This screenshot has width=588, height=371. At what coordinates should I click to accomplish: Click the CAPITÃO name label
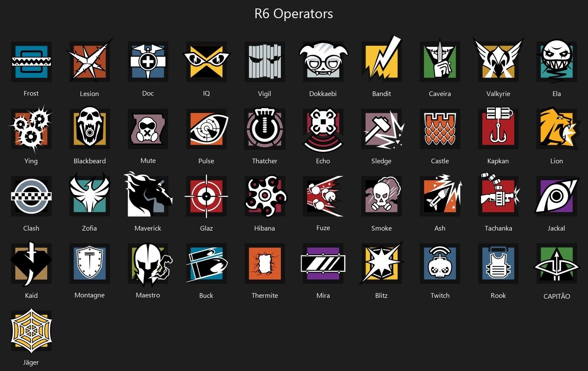557,296
